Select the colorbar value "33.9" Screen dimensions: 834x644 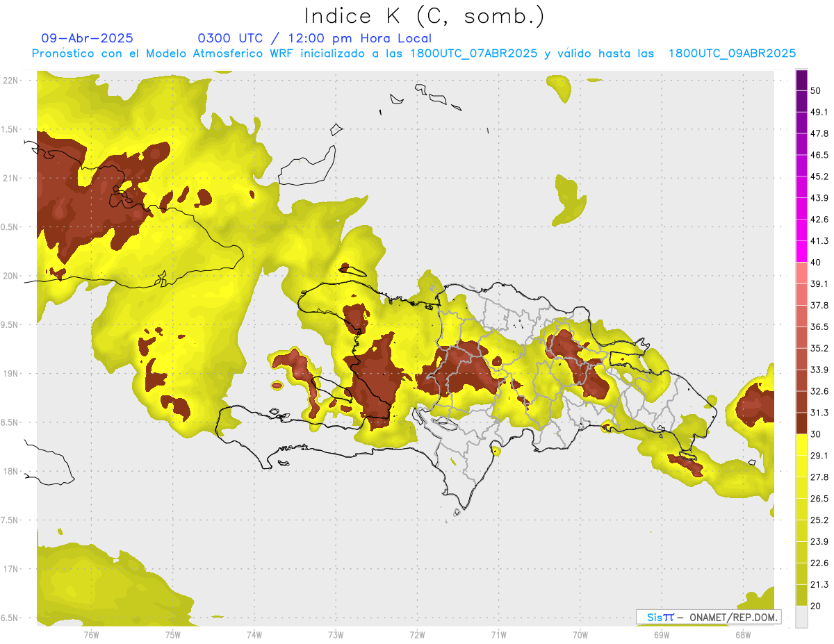click(819, 370)
